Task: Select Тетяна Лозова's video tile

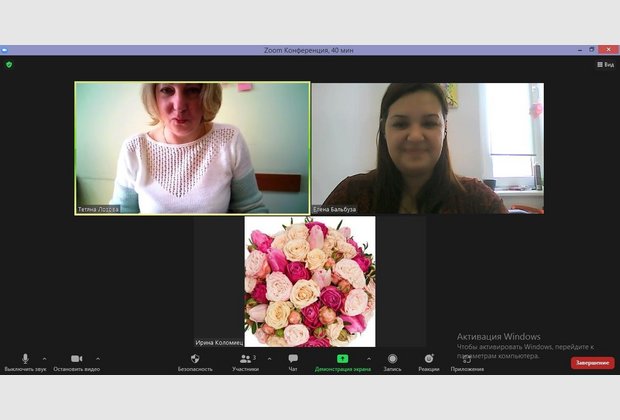Action: pyautogui.click(x=192, y=148)
